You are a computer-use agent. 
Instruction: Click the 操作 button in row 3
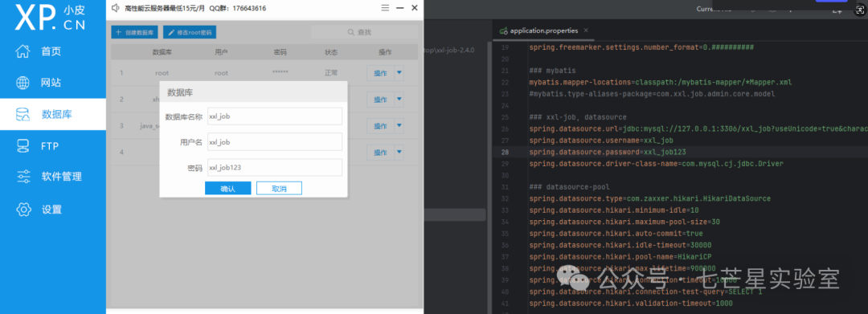(x=380, y=126)
